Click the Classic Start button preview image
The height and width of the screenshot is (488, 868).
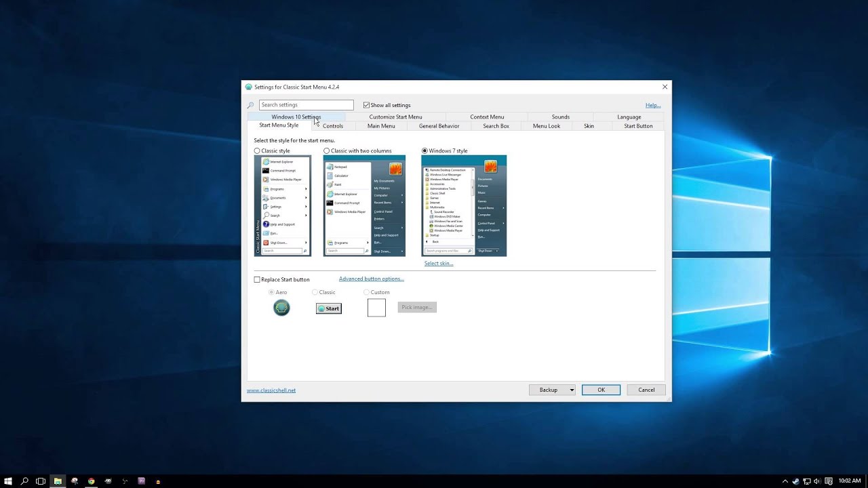[x=329, y=308]
